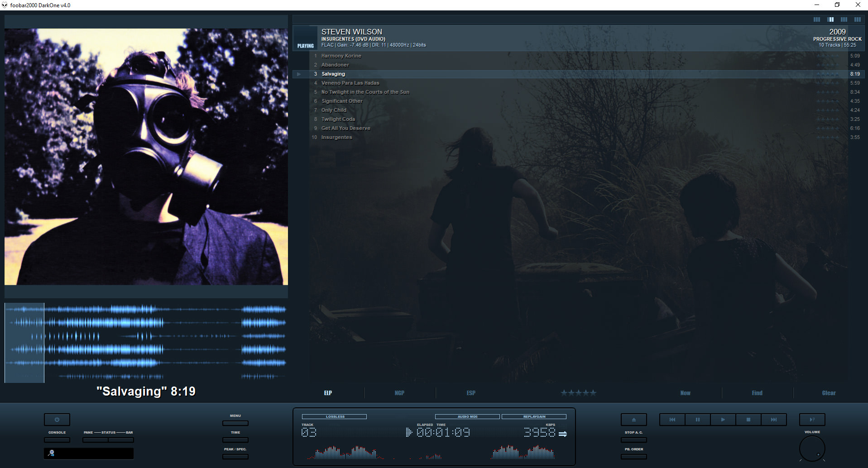Toggle STOP A. C. button
The height and width of the screenshot is (468, 868).
click(634, 440)
